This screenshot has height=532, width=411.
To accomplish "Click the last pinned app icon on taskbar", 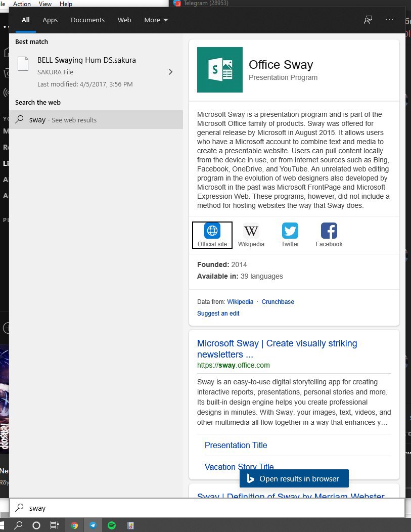I will click(x=130, y=525).
